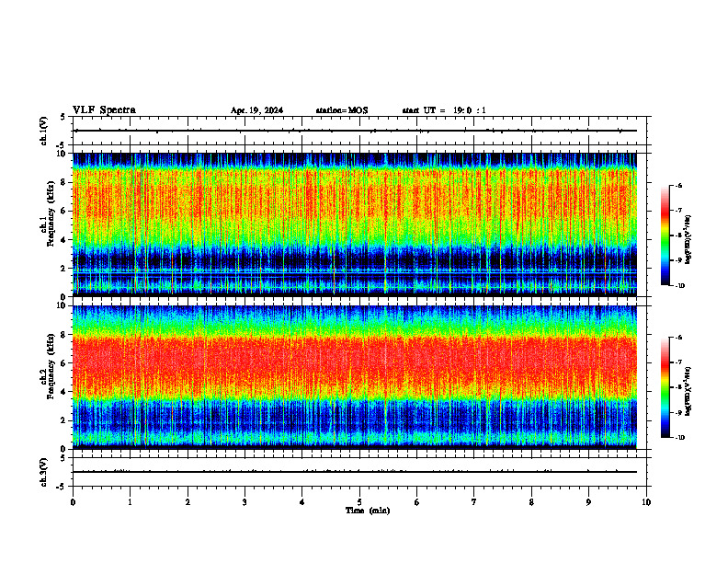Click the ch.2 "Frequency (kHz)" axis label
This screenshot has height=563, width=728.
click(x=51, y=366)
